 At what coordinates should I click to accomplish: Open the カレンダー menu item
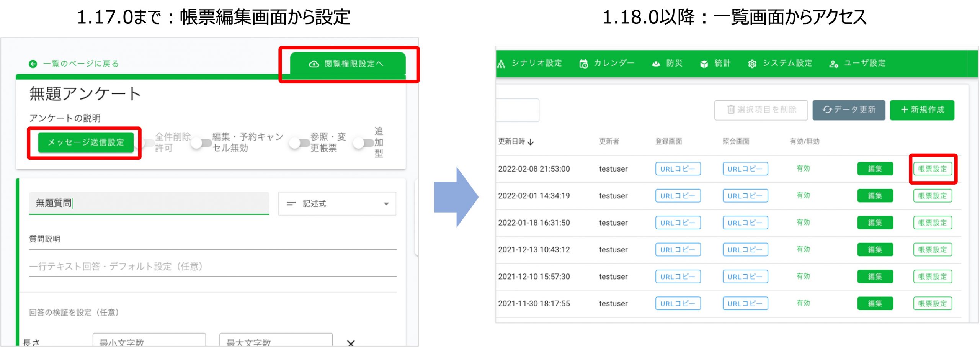613,63
